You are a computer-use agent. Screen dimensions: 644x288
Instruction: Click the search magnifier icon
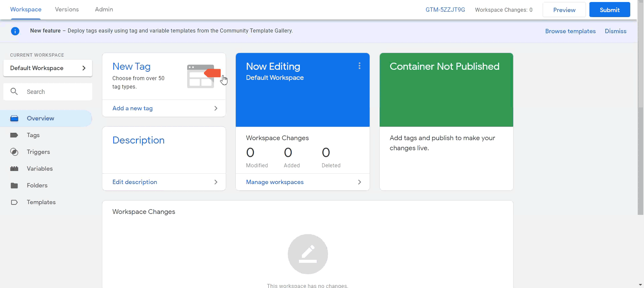14,91
